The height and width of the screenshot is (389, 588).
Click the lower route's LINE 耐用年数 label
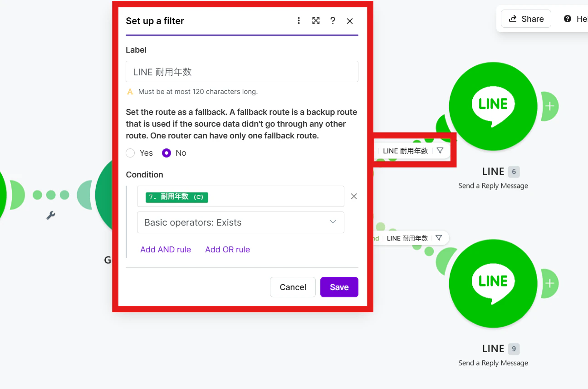click(407, 238)
